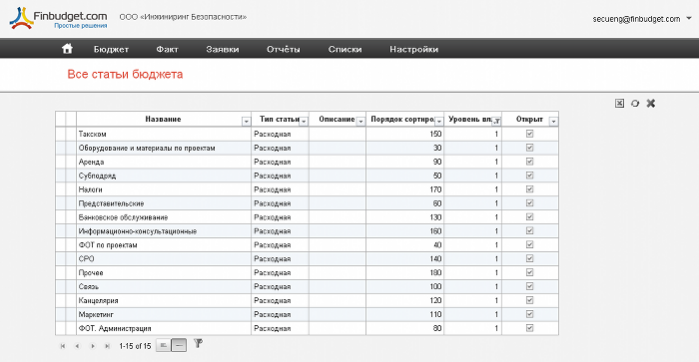Select the Налоги row name
Viewport: 699px width, 362px height.
click(90, 189)
